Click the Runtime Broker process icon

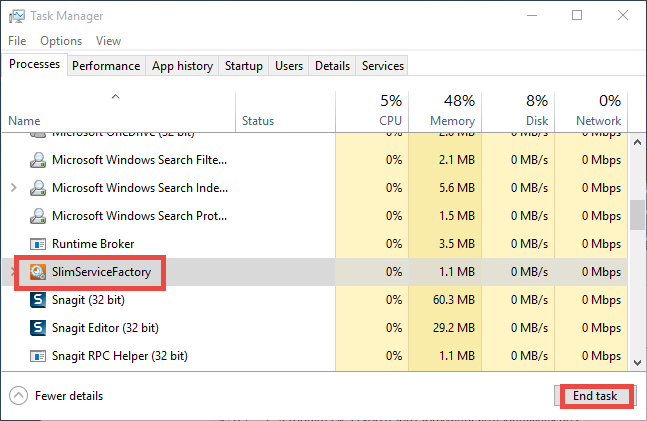click(38, 244)
